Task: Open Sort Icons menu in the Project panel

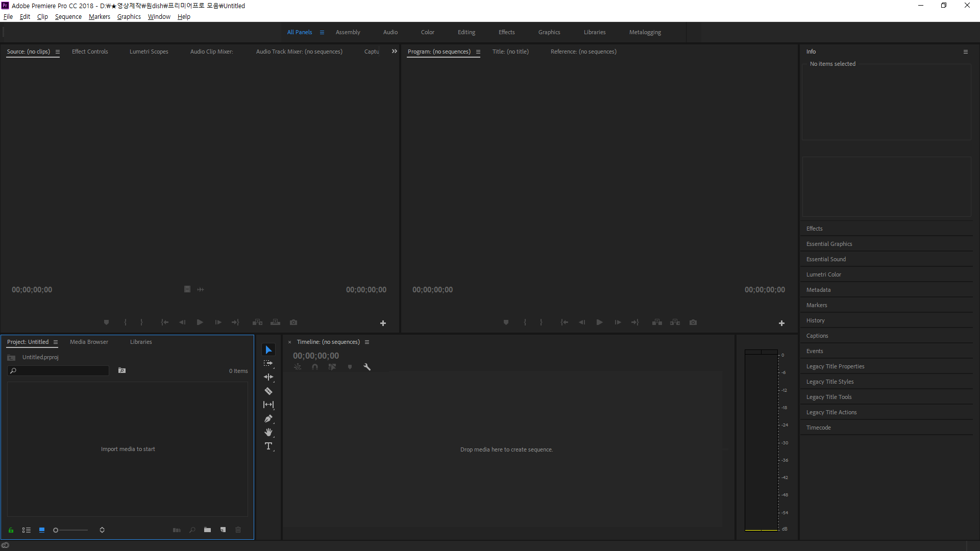Action: click(x=102, y=530)
